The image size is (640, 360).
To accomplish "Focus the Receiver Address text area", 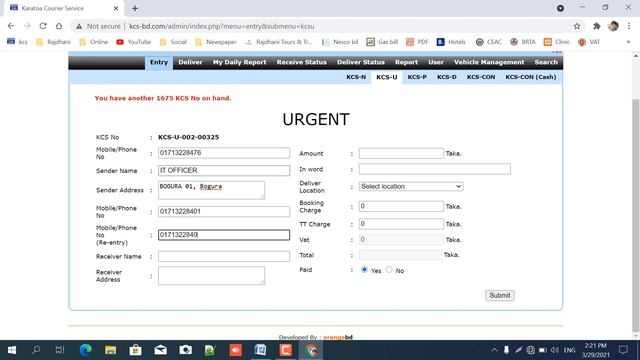I will [x=211, y=276].
